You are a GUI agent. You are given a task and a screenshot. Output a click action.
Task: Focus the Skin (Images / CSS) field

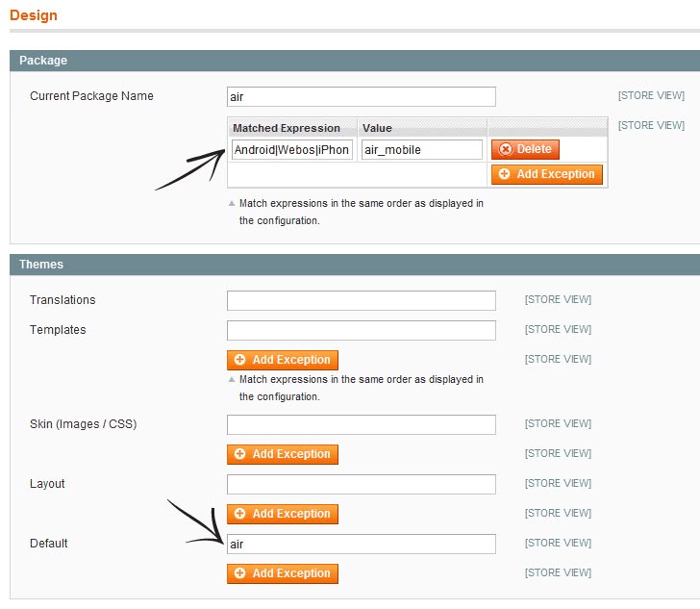point(361,424)
